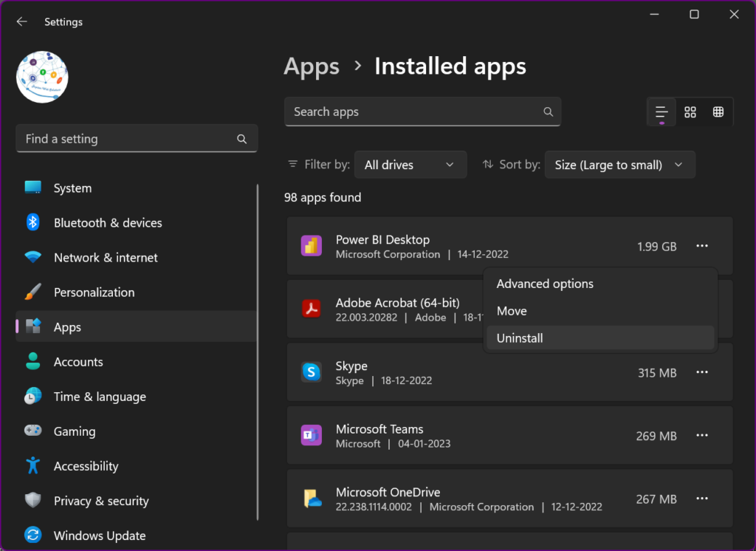
Task: Open the All drives filter dropdown
Action: pyautogui.click(x=410, y=165)
